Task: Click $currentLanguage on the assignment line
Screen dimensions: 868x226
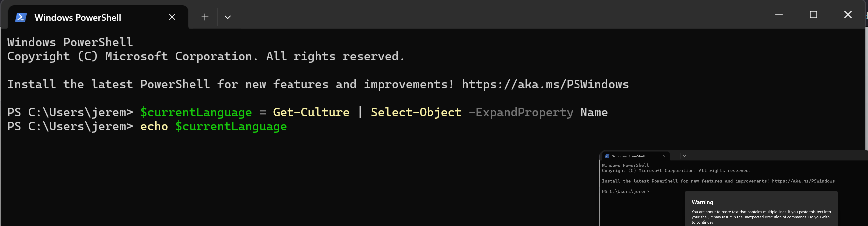Action: coord(196,112)
